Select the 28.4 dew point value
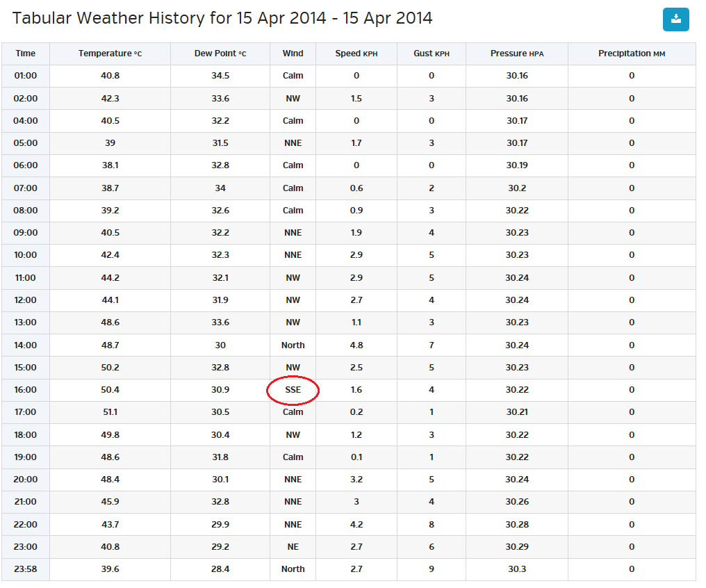This screenshot has height=588, width=706. [220, 569]
